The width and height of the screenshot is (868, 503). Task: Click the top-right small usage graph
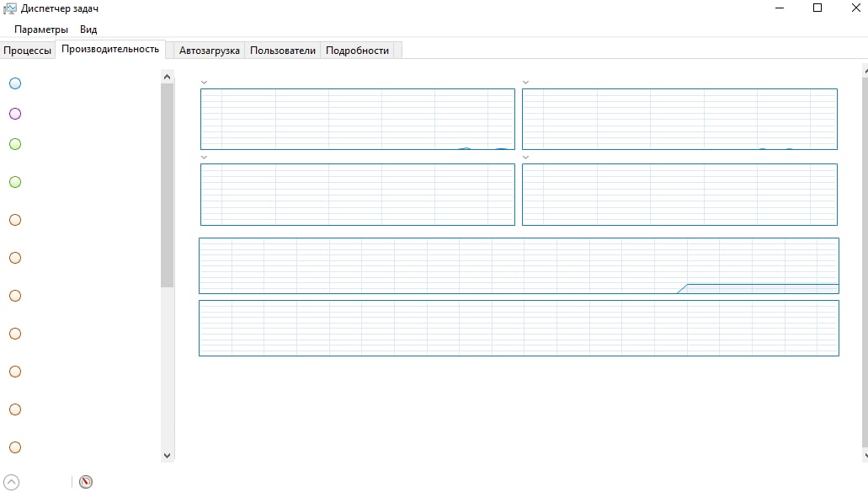[x=679, y=119]
